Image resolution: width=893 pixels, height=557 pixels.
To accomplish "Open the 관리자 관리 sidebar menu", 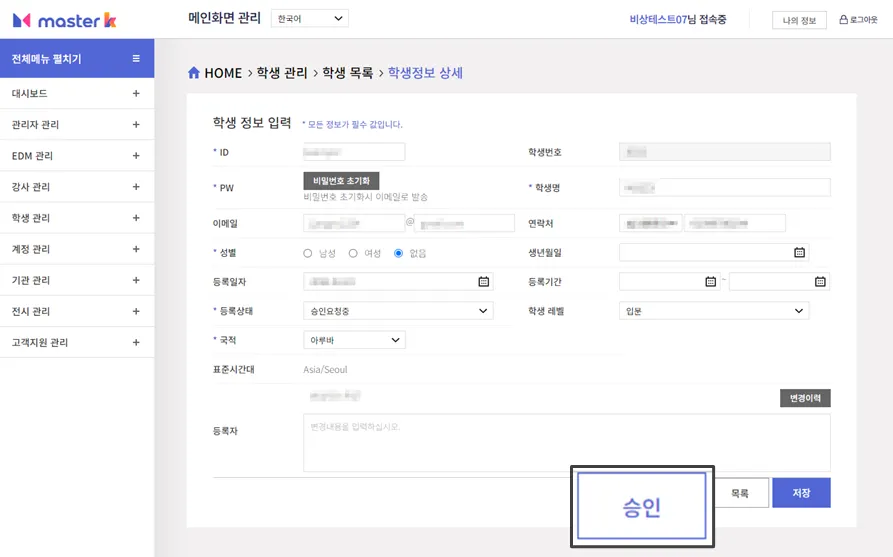I will tap(77, 124).
